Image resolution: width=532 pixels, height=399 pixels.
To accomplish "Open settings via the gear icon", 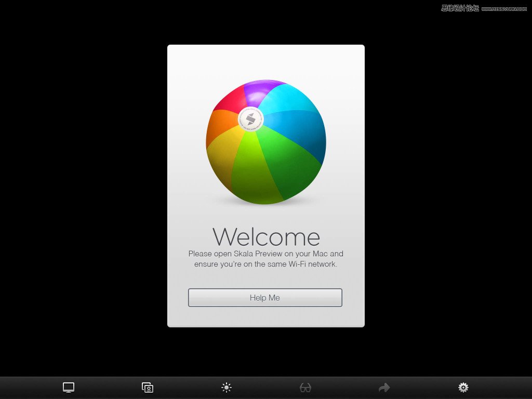I will point(463,388).
